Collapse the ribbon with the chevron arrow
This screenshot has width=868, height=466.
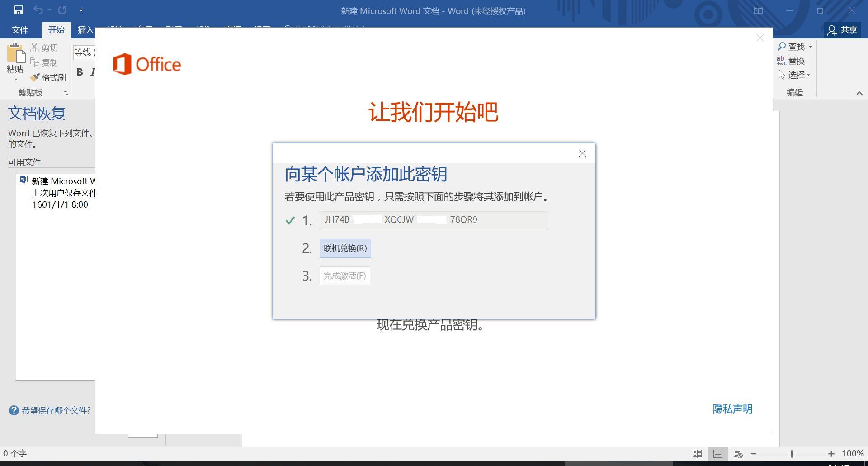[x=859, y=93]
